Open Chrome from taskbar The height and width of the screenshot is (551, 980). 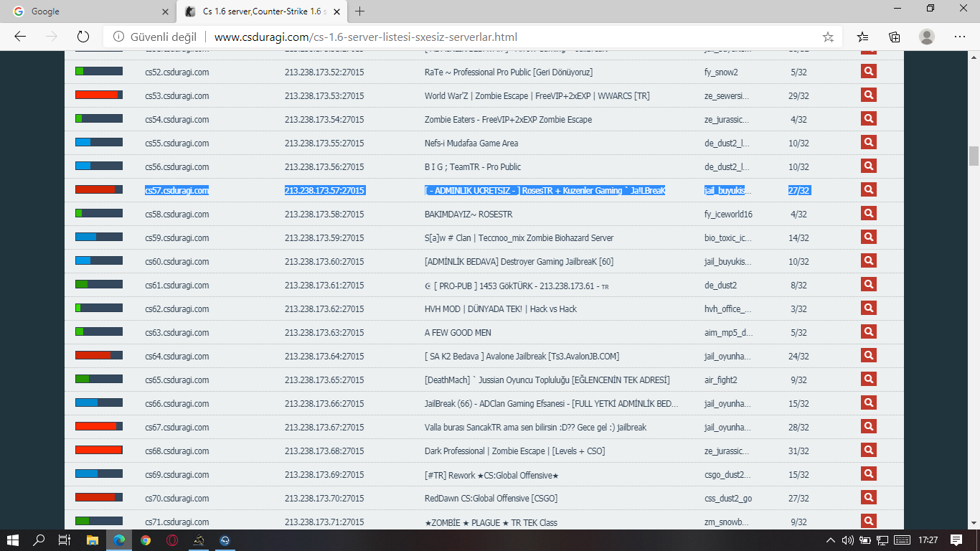coord(146,540)
